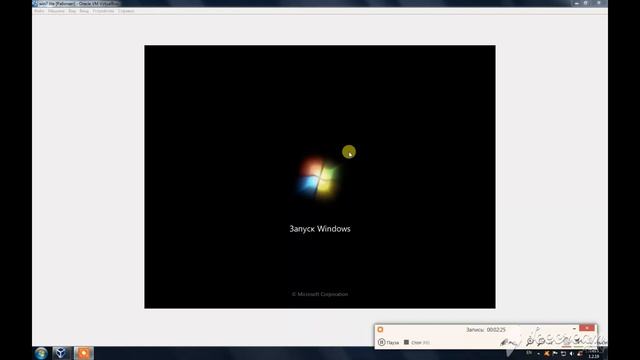Click the orange recorder logo icon in the recording panel

(x=380, y=329)
